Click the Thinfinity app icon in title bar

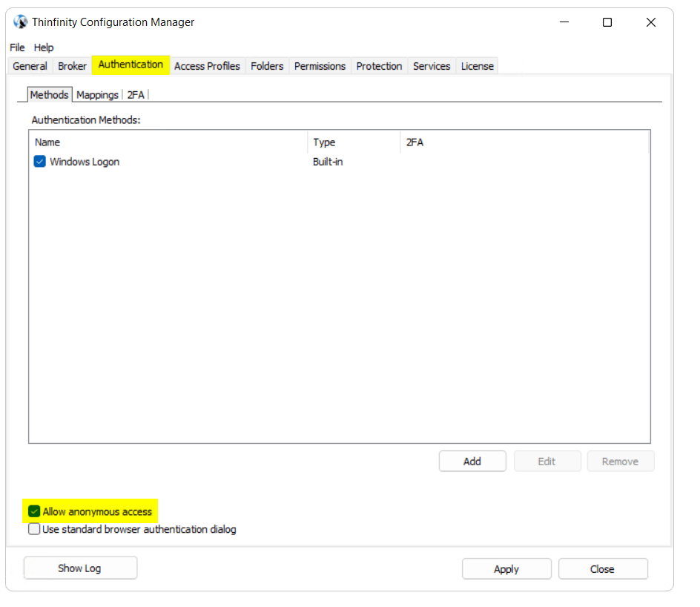[x=20, y=22]
